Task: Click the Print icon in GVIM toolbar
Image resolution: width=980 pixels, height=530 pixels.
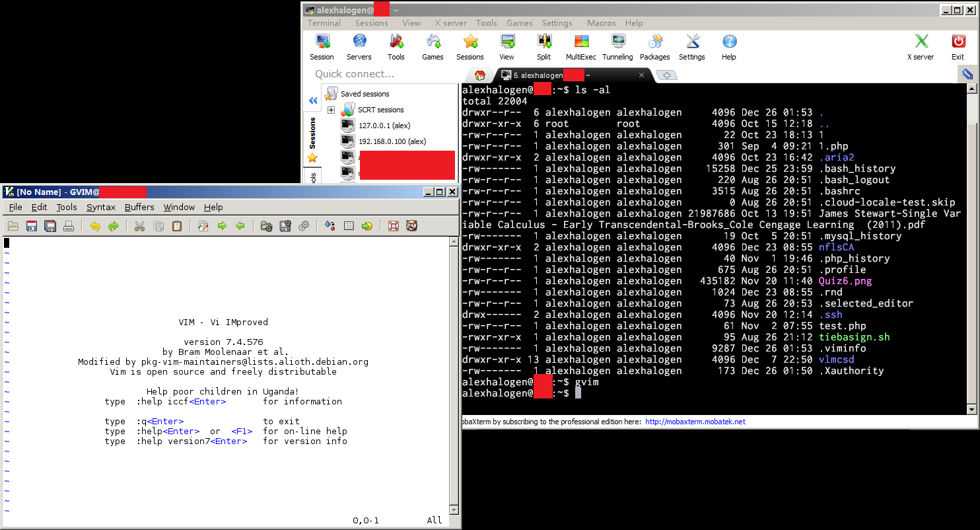Action: click(68, 226)
